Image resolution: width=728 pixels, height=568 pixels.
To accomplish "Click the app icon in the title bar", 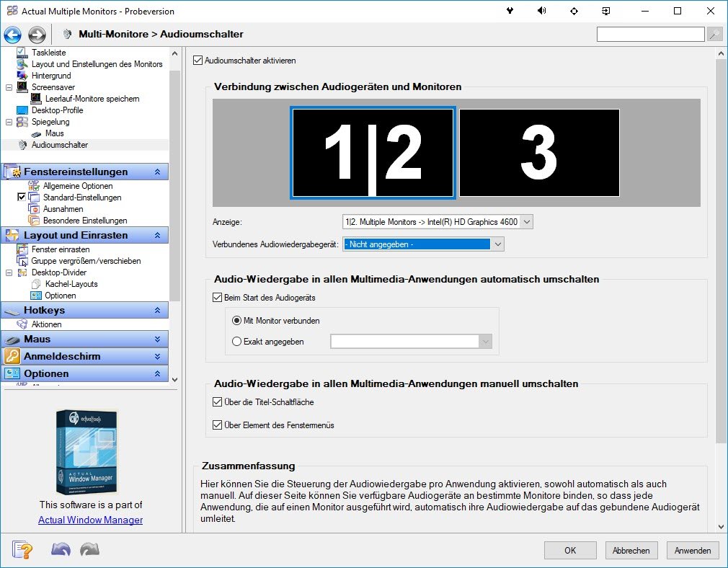I will (12, 11).
